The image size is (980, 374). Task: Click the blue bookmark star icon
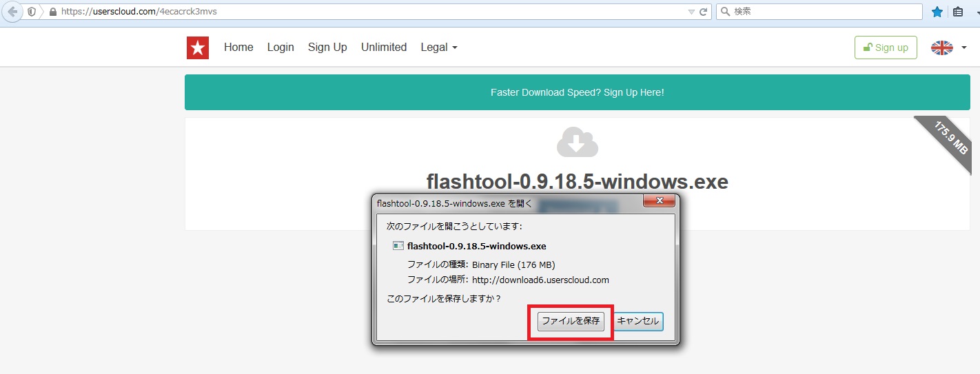(x=937, y=12)
